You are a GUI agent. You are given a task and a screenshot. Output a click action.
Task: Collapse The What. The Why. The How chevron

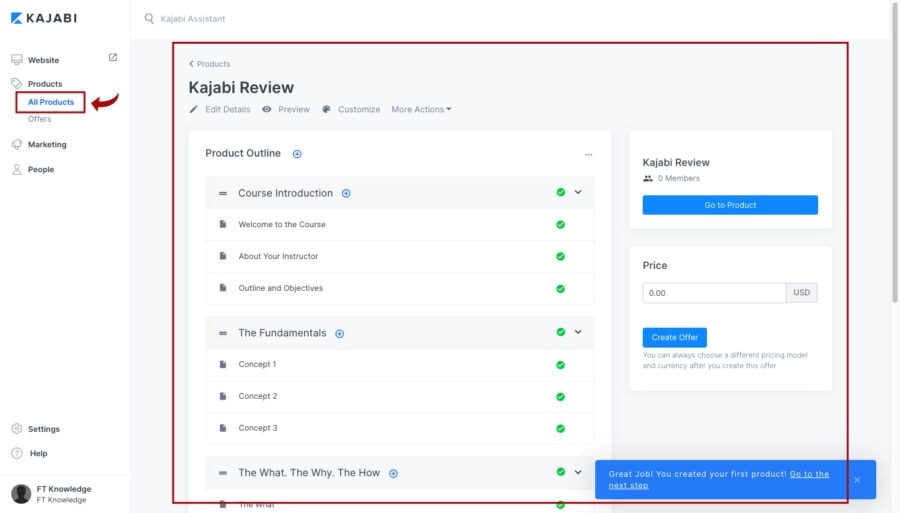(x=578, y=472)
